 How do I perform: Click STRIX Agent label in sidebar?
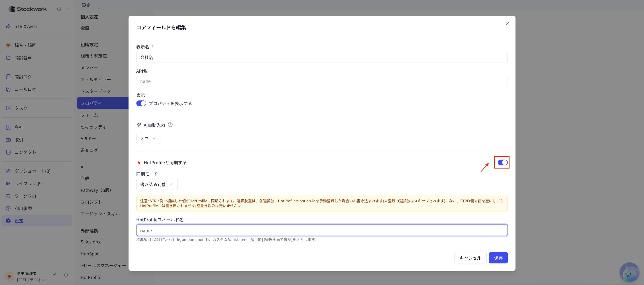[26, 26]
